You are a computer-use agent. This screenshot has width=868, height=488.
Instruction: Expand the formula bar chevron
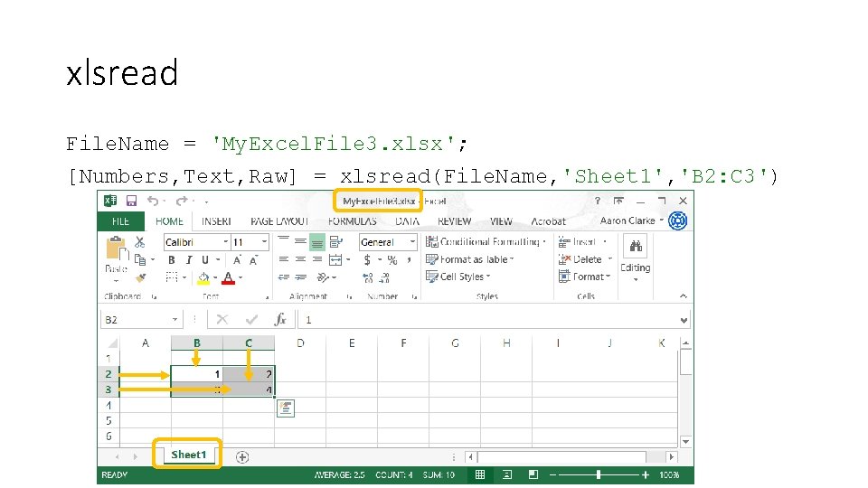(684, 320)
